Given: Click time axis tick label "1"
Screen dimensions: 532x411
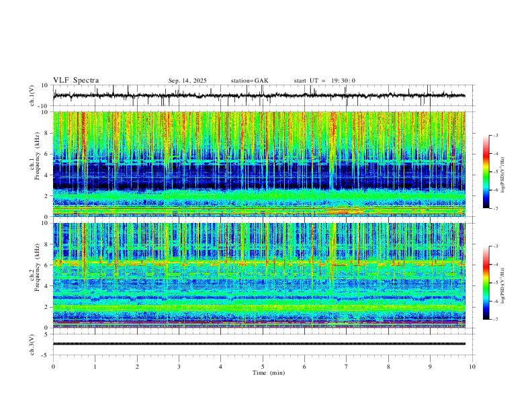Looking at the screenshot, I should click(x=95, y=367).
